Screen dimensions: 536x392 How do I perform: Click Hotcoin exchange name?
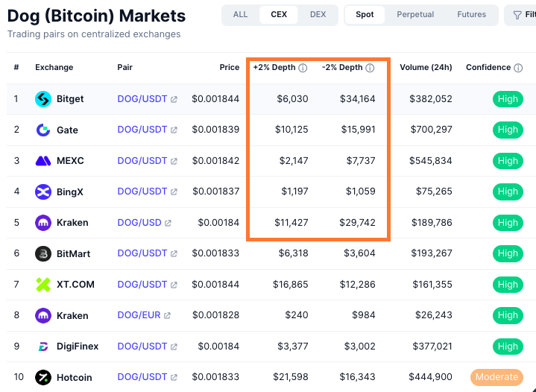(75, 377)
